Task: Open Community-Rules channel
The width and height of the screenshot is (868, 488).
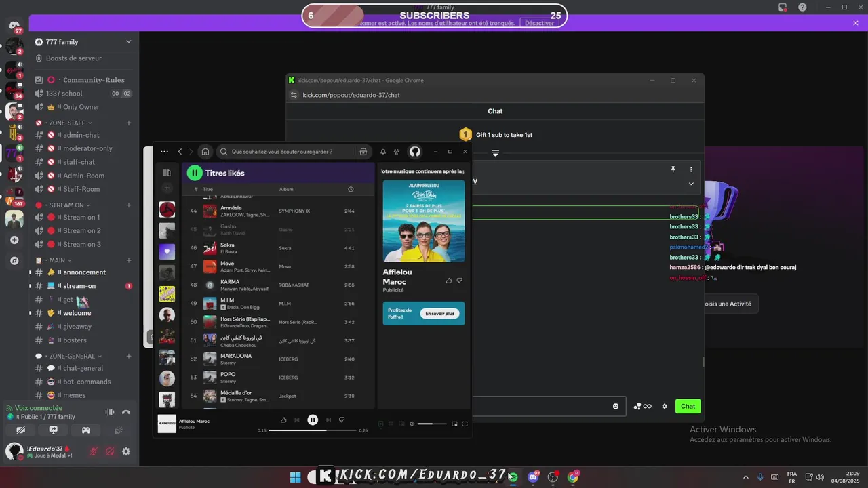Action: pyautogui.click(x=83, y=80)
